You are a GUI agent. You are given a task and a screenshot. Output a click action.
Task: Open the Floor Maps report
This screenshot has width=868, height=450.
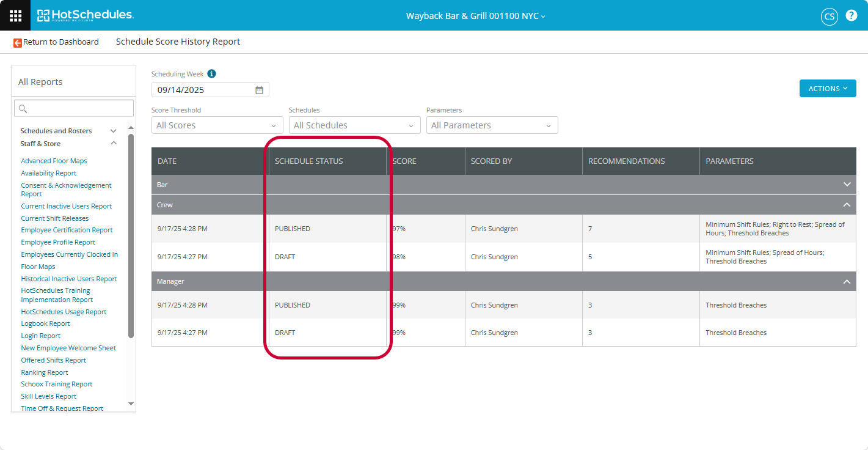(x=38, y=267)
